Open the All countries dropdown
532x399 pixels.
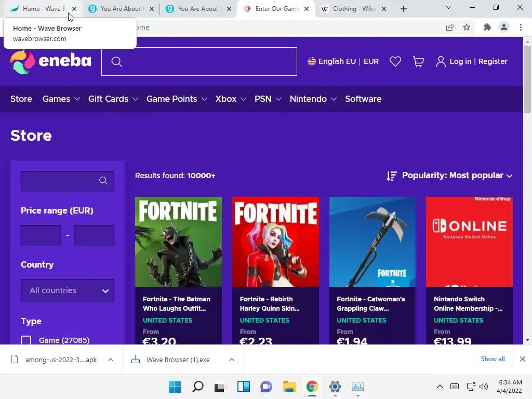68,290
